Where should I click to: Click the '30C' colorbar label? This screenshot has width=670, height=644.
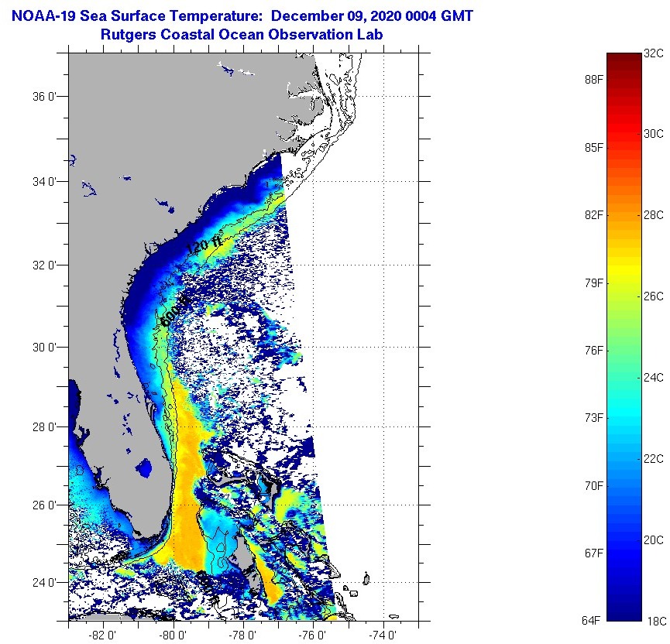click(654, 134)
